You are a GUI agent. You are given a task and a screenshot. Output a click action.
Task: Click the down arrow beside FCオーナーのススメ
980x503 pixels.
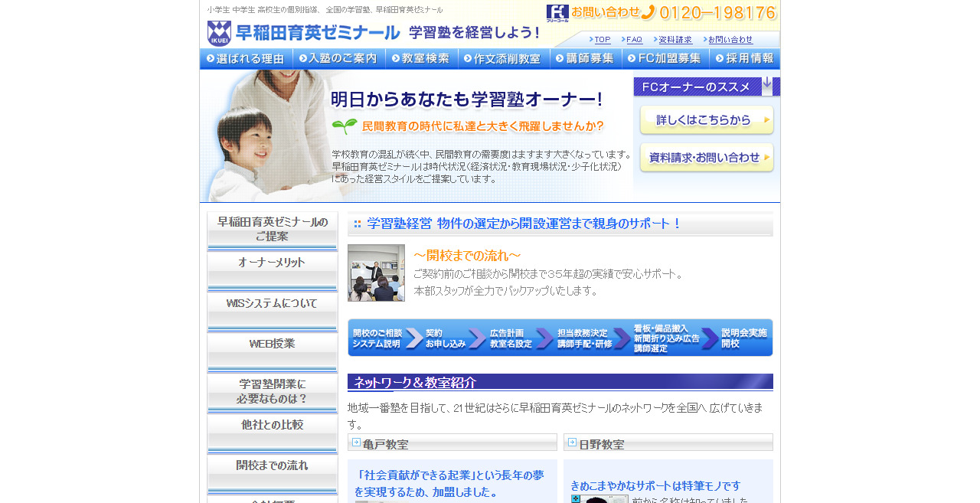tap(767, 83)
